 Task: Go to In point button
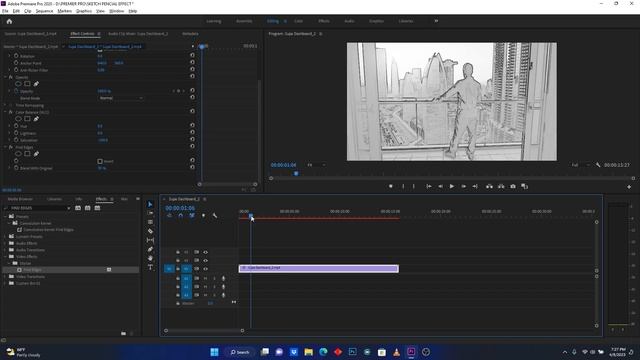(429, 186)
